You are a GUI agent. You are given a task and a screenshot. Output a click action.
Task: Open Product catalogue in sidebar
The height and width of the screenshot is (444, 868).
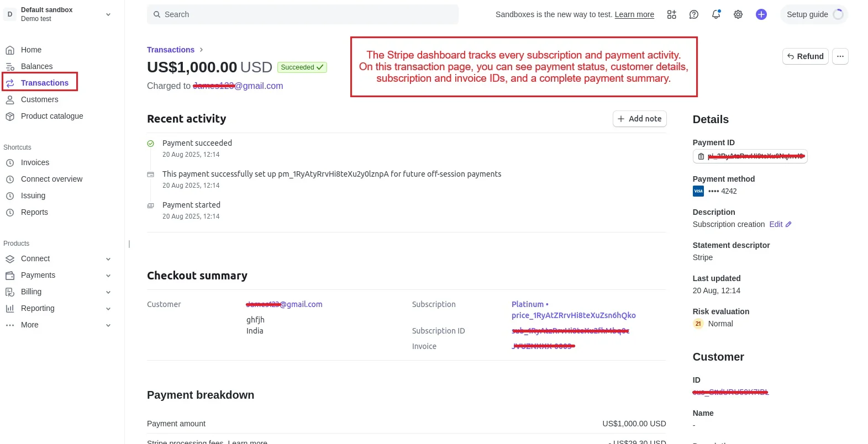[52, 116]
